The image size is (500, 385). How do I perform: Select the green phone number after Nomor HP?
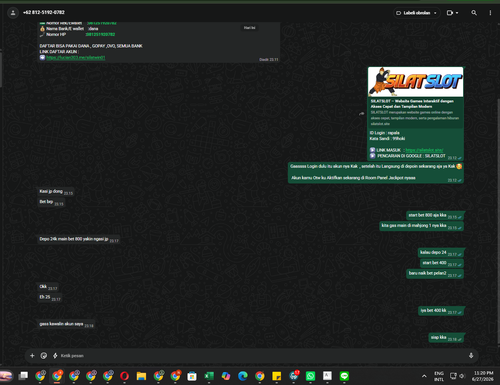[100, 34]
